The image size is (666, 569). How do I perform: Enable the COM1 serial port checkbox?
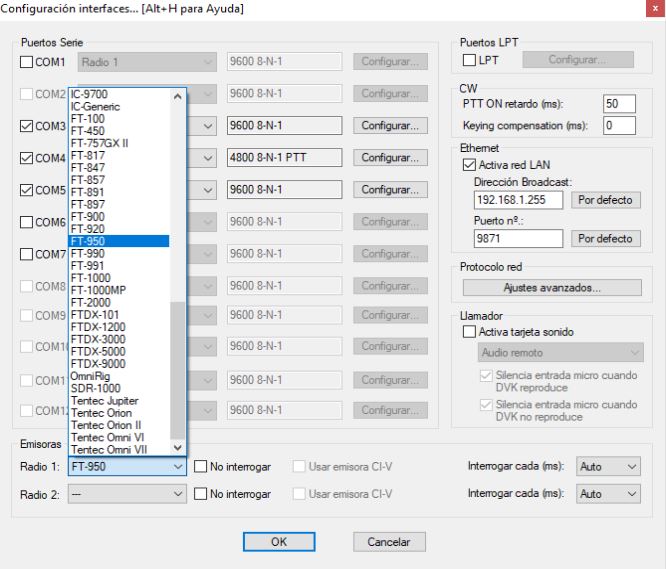pos(26,62)
